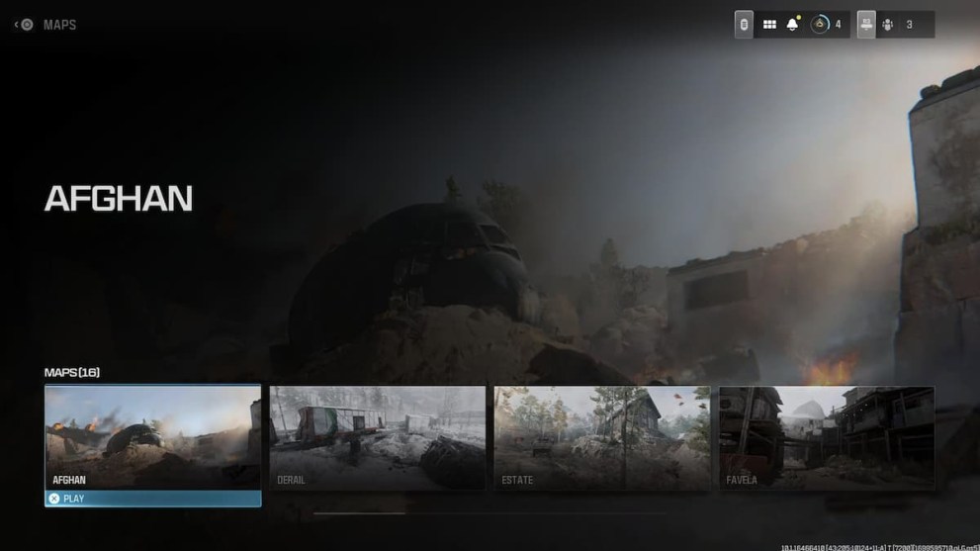Open the player rank progress emblem
Viewport: 980px width, 551px height.
[x=820, y=25]
